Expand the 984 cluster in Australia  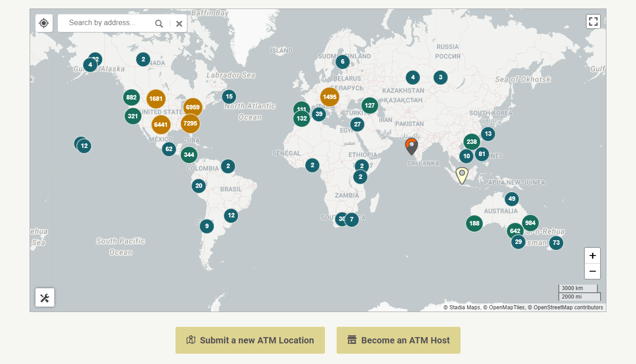[530, 223]
